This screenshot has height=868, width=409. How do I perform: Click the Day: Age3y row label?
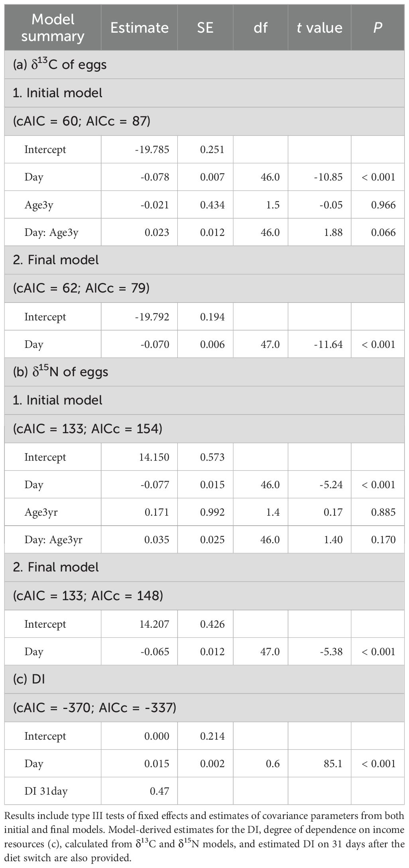[x=51, y=232]
